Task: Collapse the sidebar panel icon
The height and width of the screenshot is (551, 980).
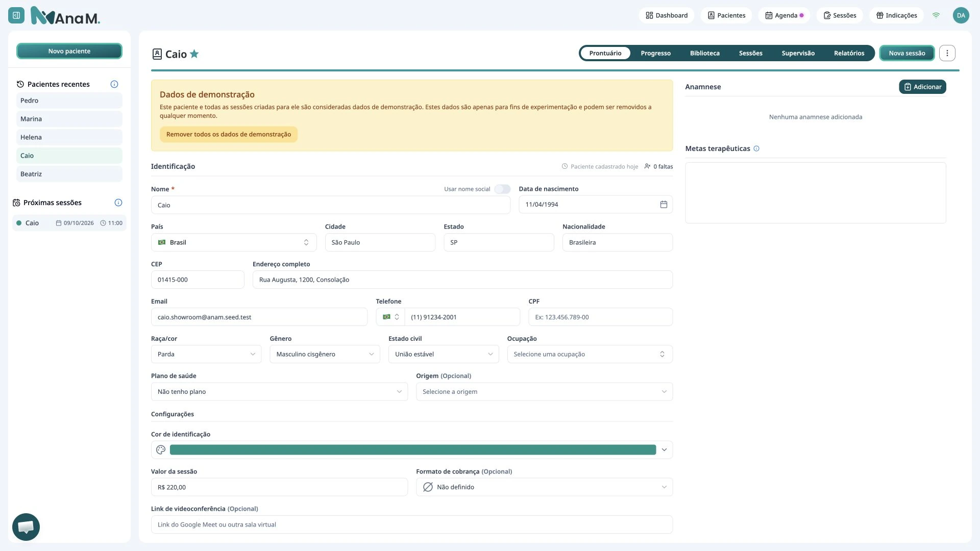Action: [16, 15]
